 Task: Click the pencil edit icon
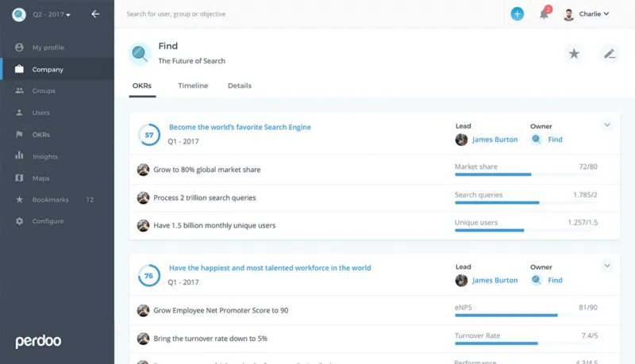[609, 53]
